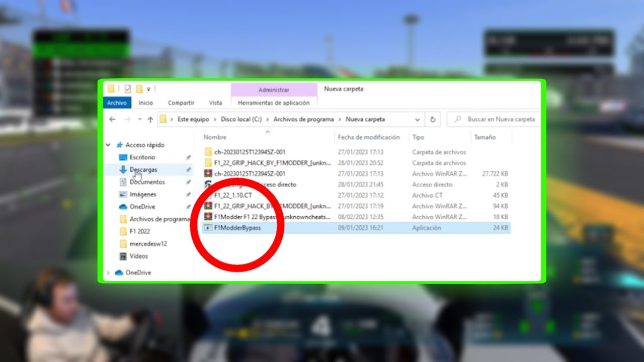Screen dimensions: 644x362
Task: Select the F1ModderBypass application icon
Action: tap(208, 228)
